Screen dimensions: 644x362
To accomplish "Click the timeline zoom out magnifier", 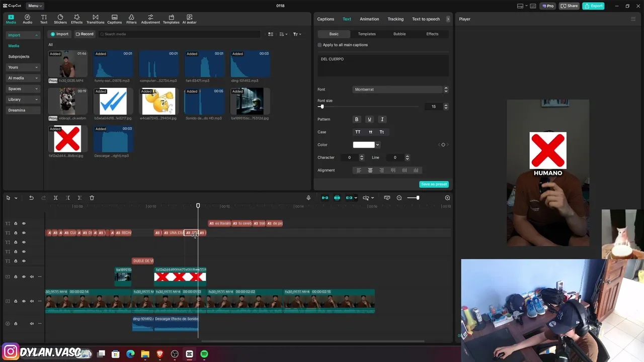I will coord(399,198).
